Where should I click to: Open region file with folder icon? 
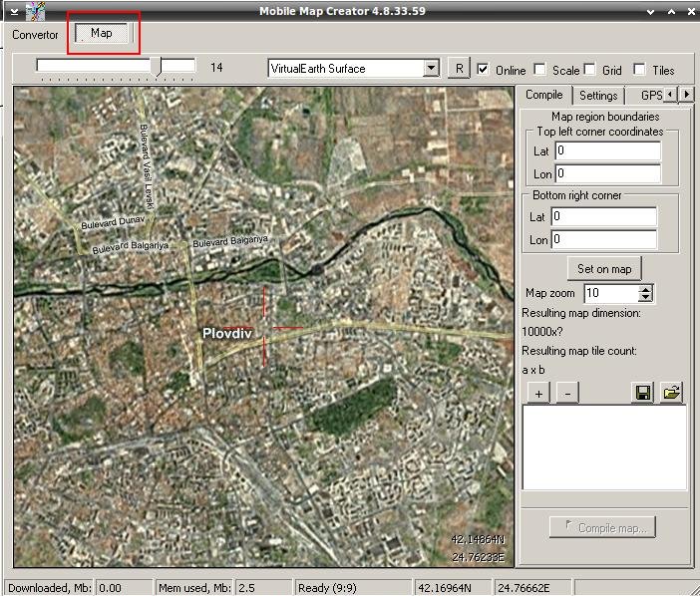point(672,393)
